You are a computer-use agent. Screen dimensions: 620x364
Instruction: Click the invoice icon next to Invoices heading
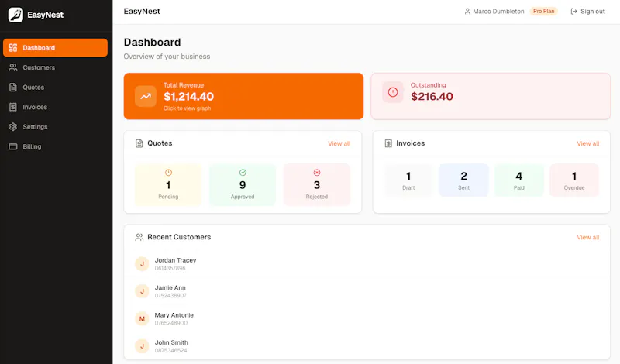(x=388, y=143)
